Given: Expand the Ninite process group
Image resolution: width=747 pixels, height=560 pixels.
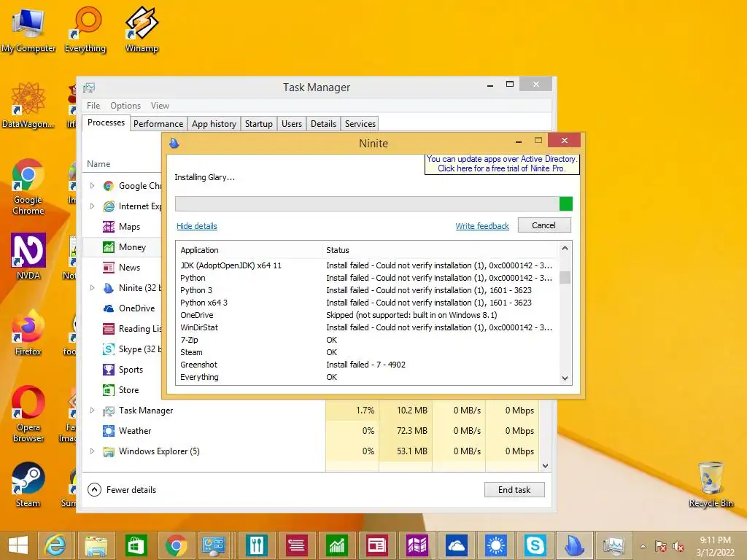Looking at the screenshot, I should pos(93,287).
